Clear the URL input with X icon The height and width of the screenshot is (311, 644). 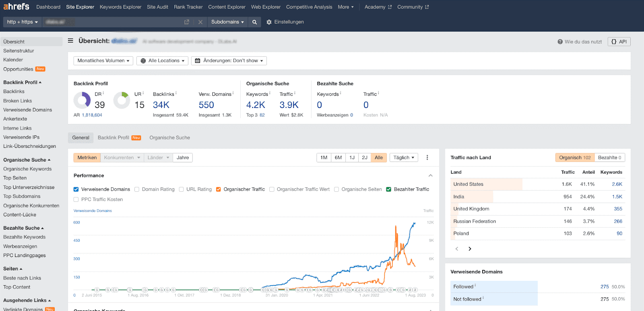(200, 22)
